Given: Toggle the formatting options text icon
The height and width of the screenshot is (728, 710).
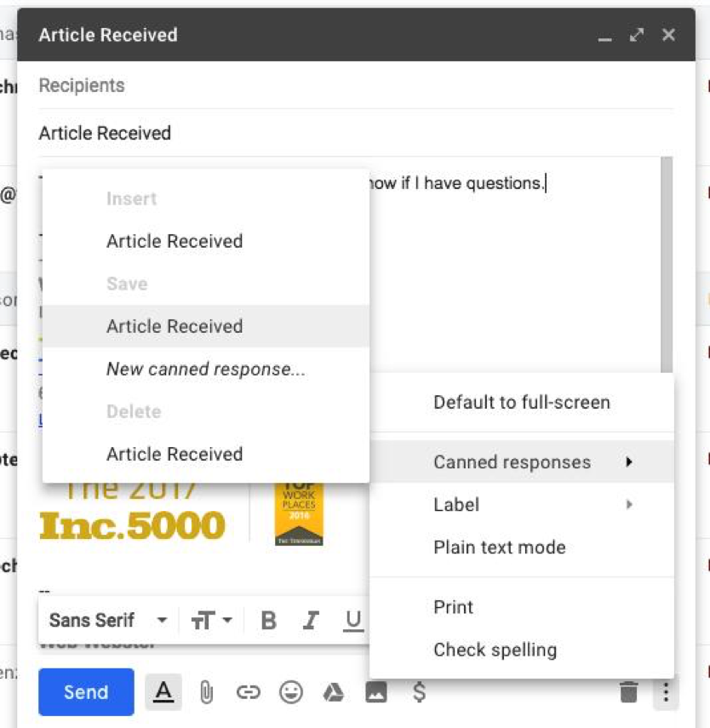Looking at the screenshot, I should click(163, 692).
